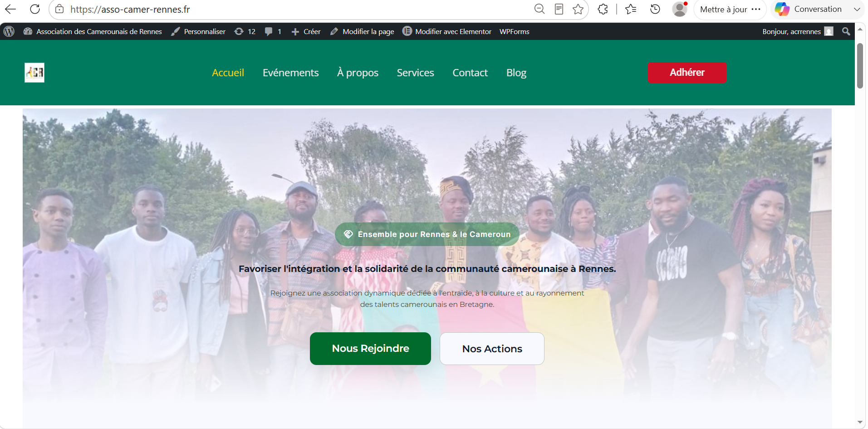The height and width of the screenshot is (429, 868).
Task: Click the Ensemble pour Rennes & le Cameroun badge
Action: (x=427, y=234)
